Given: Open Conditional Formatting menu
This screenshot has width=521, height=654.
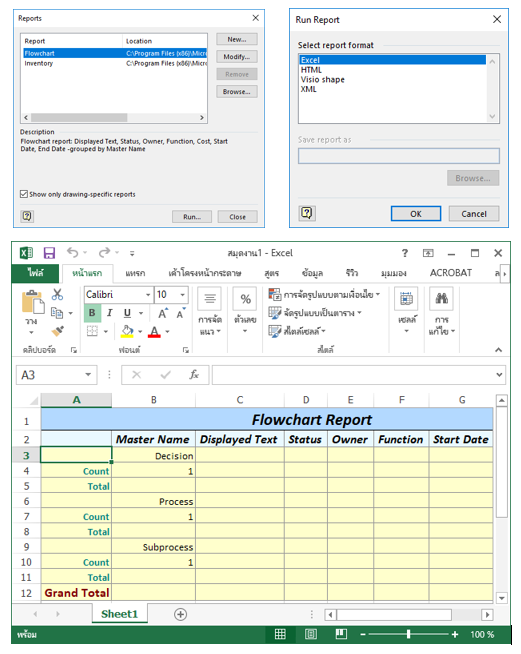Looking at the screenshot, I should [324, 294].
